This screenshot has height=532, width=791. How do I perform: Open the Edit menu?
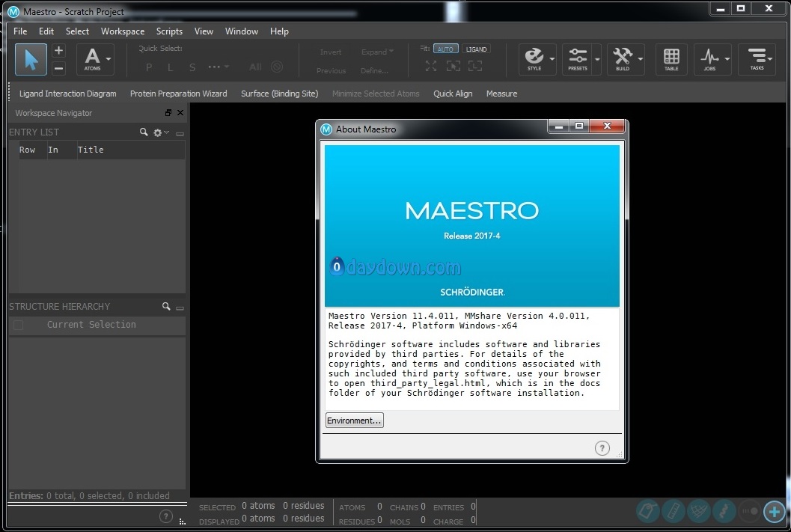click(46, 31)
